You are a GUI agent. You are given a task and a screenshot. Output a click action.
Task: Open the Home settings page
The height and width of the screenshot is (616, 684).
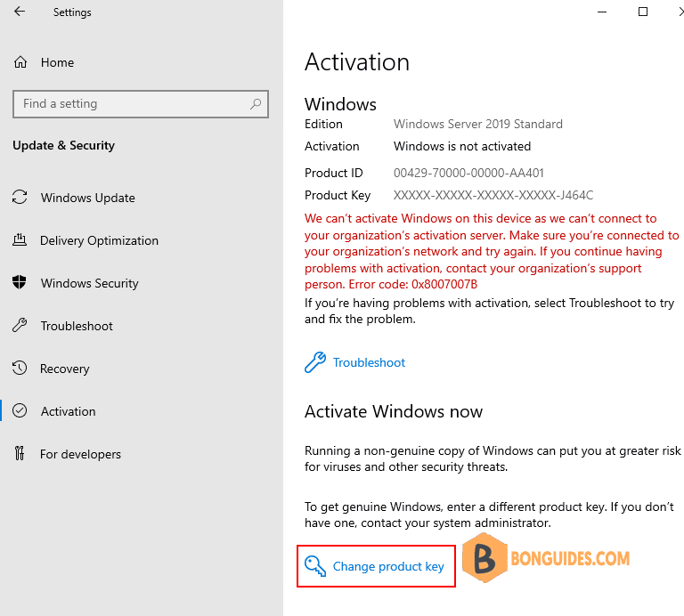click(x=57, y=62)
